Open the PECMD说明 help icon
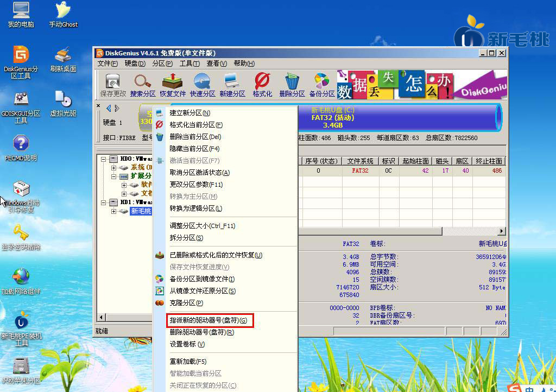Viewport: 556px width, 392px height. (21, 148)
